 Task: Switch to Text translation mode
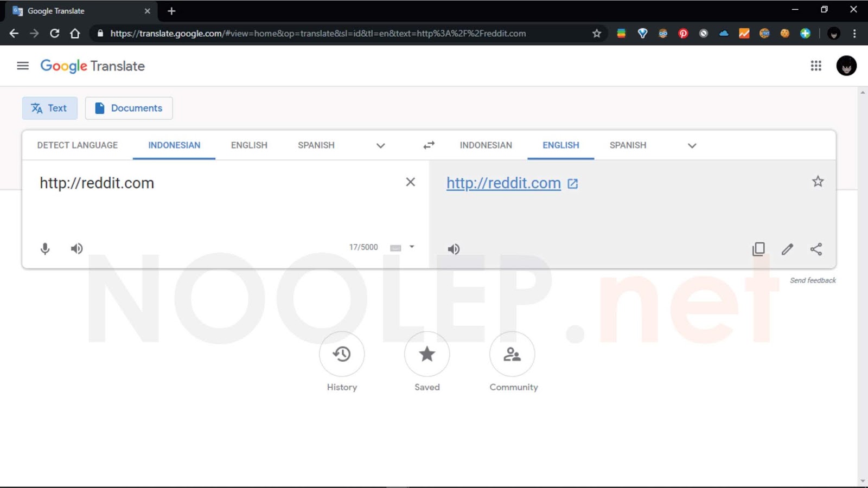coord(50,108)
